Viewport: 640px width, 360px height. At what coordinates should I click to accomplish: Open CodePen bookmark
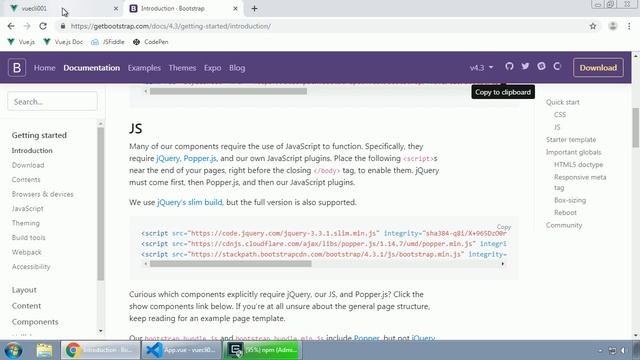click(151, 42)
